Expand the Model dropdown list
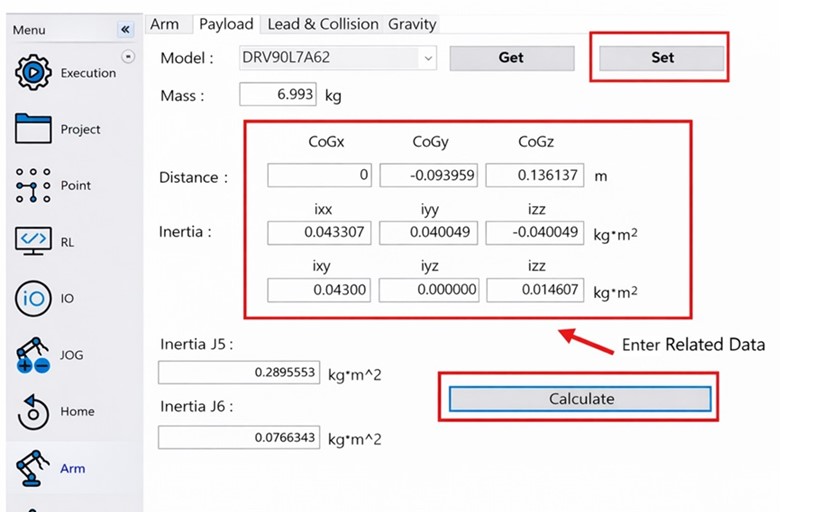The image size is (830, 512). click(x=428, y=58)
